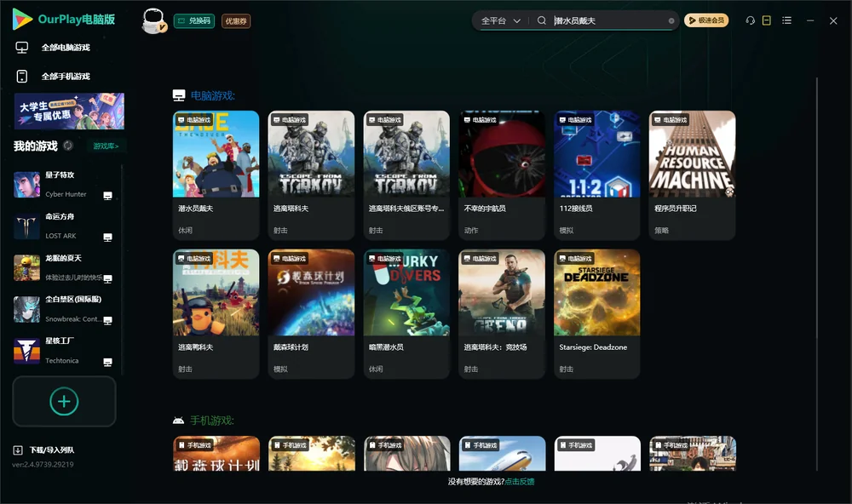Open 尘白禁区(国际服) in my games
This screenshot has width=852, height=504.
64,309
